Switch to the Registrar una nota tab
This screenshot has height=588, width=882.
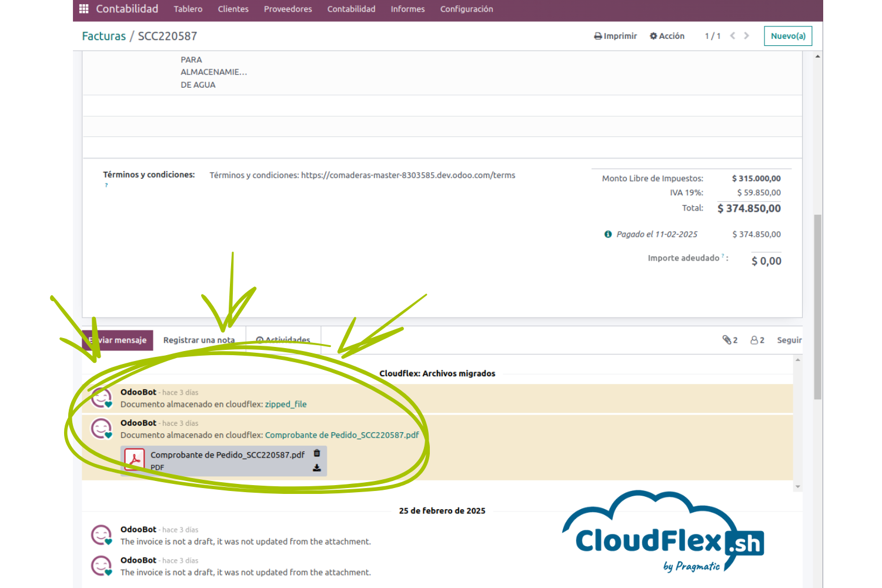click(x=199, y=340)
